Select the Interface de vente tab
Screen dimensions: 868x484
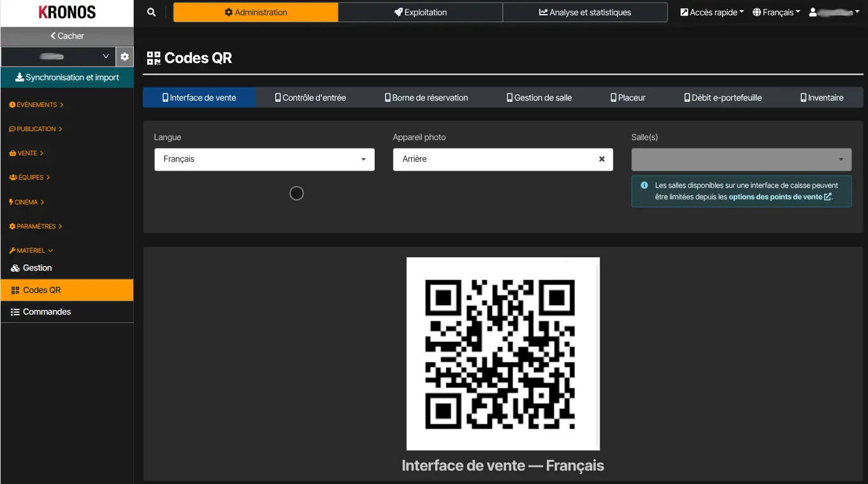(x=199, y=97)
